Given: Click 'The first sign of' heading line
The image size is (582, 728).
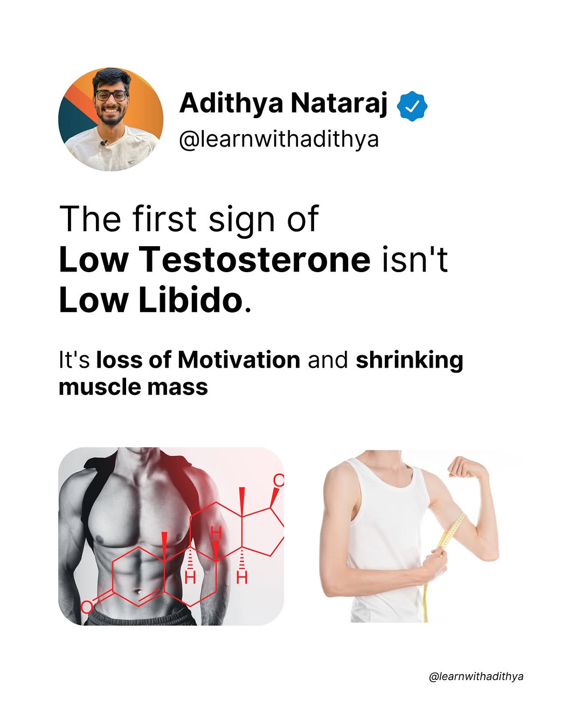Looking at the screenshot, I should click(x=189, y=220).
